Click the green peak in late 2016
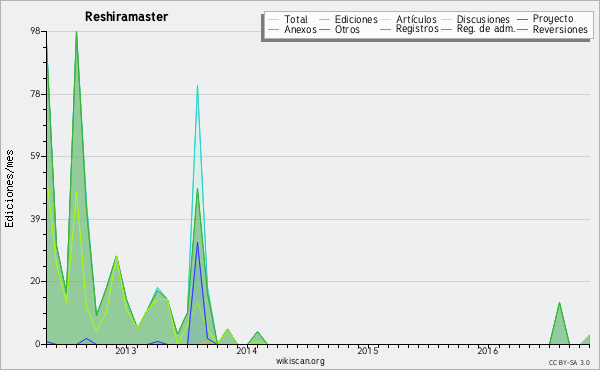 click(x=559, y=303)
